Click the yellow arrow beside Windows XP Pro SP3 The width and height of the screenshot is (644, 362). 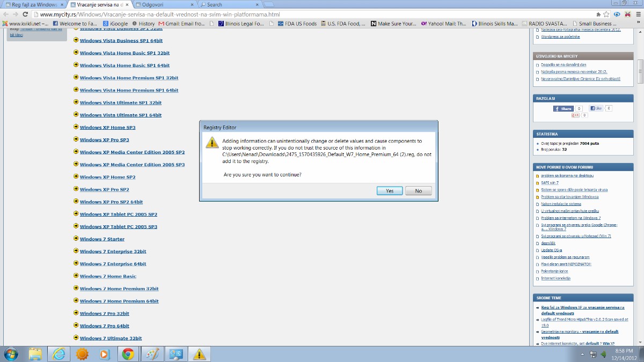click(76, 139)
